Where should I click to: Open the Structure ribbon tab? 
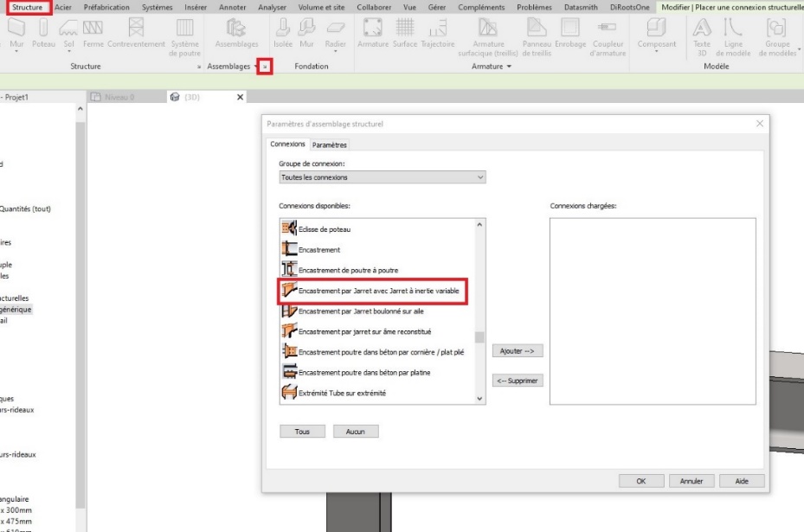[x=28, y=7]
